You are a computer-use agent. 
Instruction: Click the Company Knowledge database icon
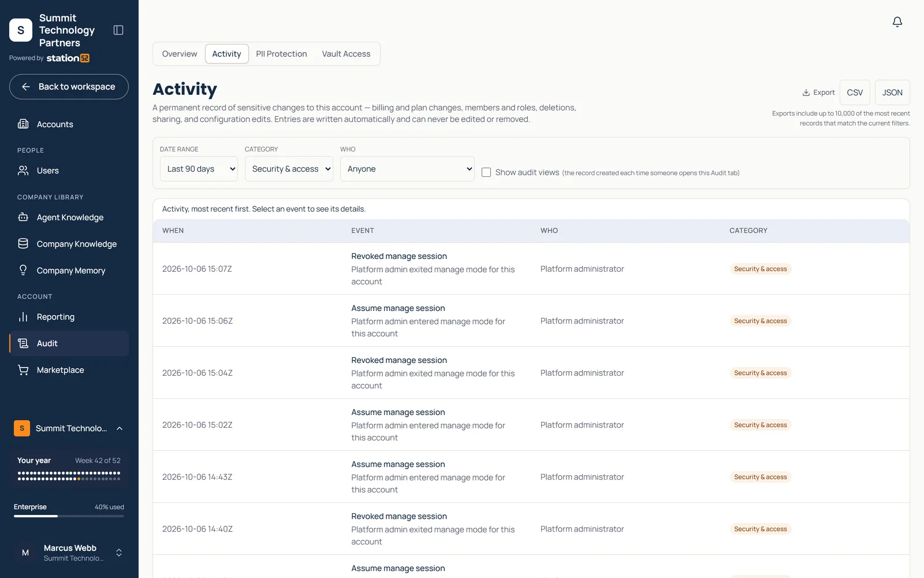pos(23,244)
